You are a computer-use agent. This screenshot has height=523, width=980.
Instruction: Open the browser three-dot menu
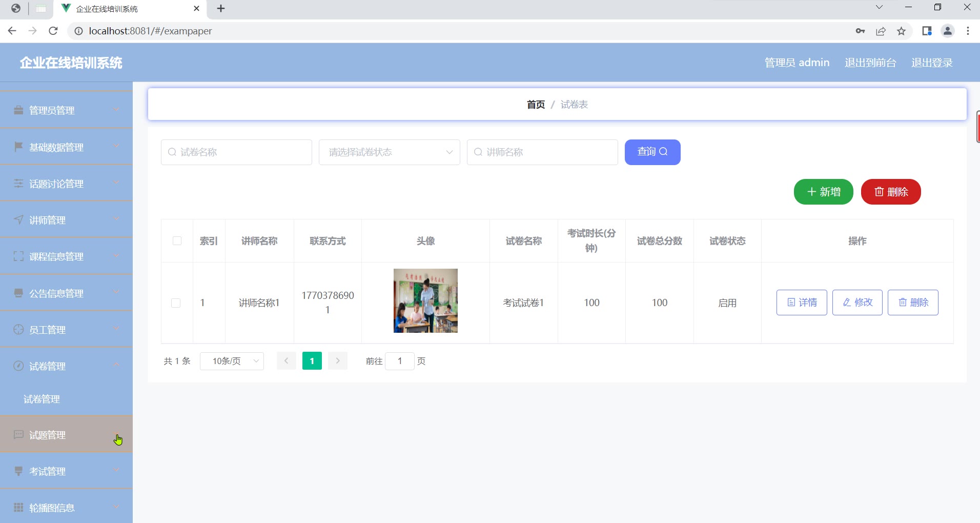[968, 31]
